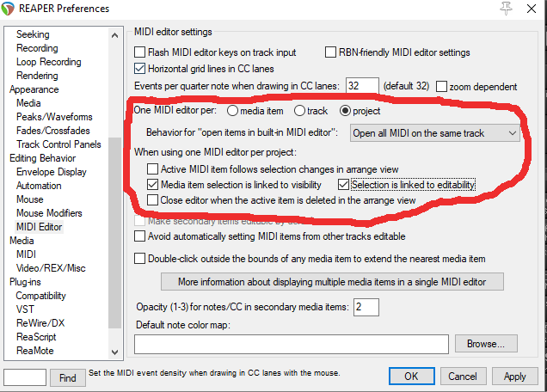Click the preferences search field beside Find
This screenshot has width=547, height=392.
(25, 377)
